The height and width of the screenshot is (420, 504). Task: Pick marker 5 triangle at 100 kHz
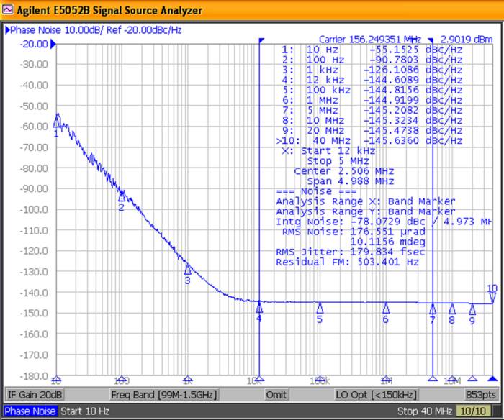click(320, 309)
